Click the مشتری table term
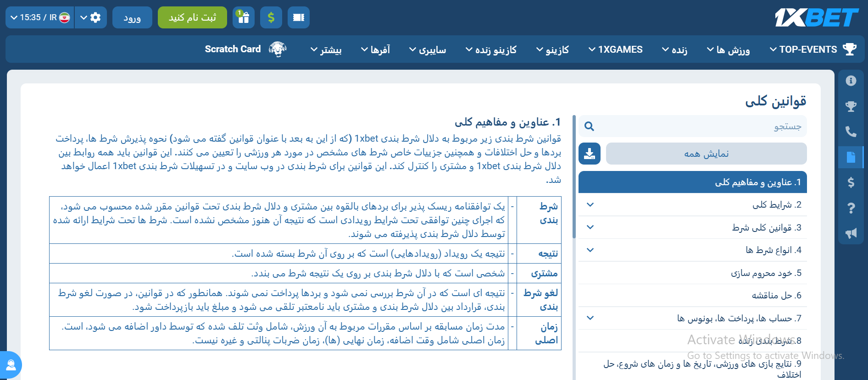 [545, 274]
